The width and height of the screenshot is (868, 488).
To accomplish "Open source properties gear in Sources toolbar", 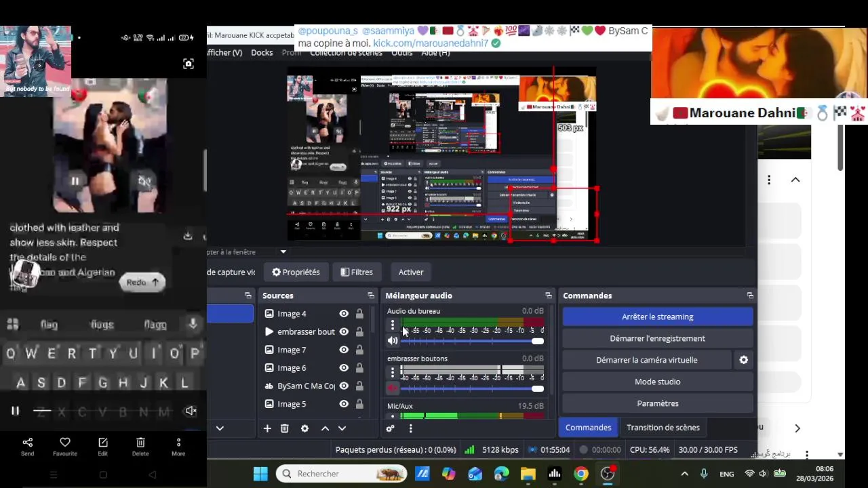I will tap(304, 428).
